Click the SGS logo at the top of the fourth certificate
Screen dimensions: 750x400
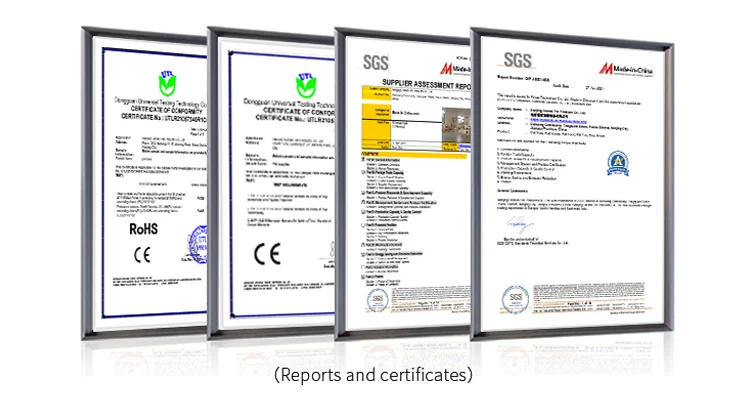(518, 60)
